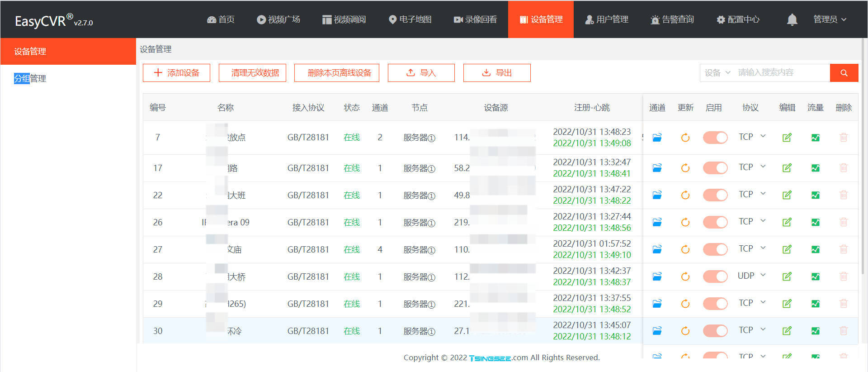The width and height of the screenshot is (868, 372).
Task: View traffic chart for device 27
Action: click(x=816, y=250)
